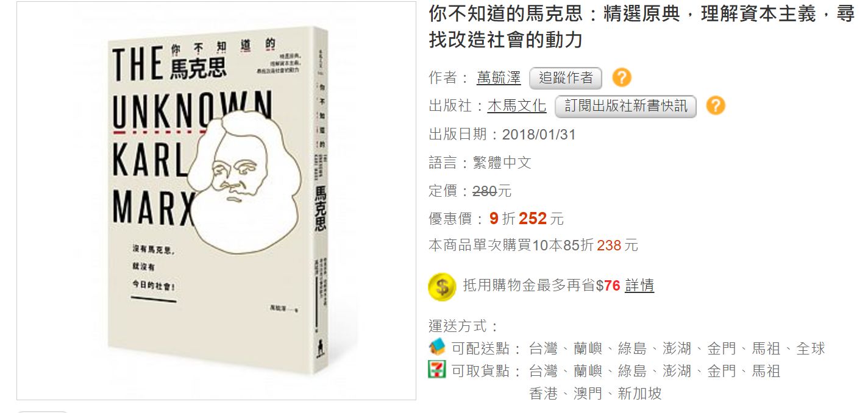Viewport: 868px width, 413px height.
Task: Click the publication date 2018/01/31
Action: click(x=539, y=135)
